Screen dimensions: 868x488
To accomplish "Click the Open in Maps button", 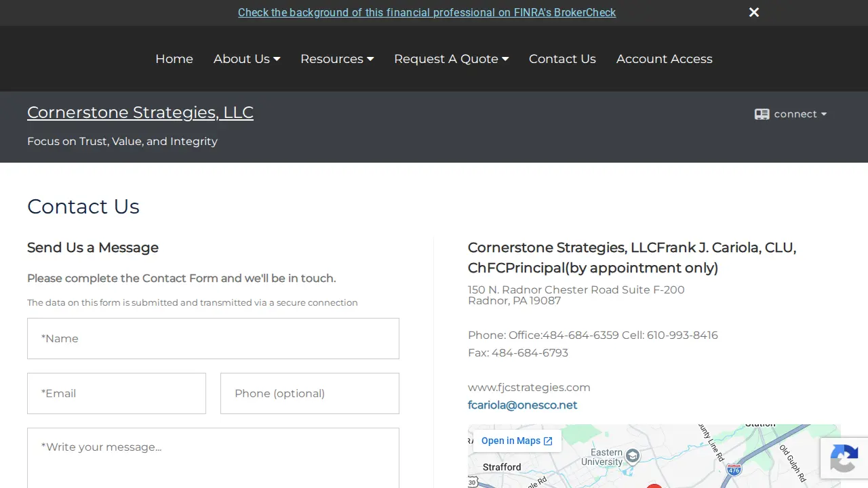I will [x=517, y=441].
